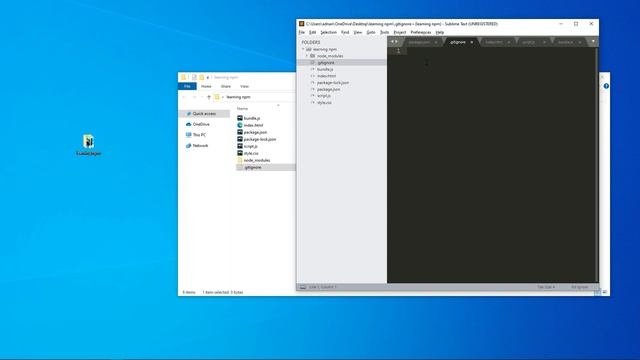Open the Help menu in Sublime Text
Image resolution: width=640 pixels, height=360 pixels.
click(x=440, y=32)
